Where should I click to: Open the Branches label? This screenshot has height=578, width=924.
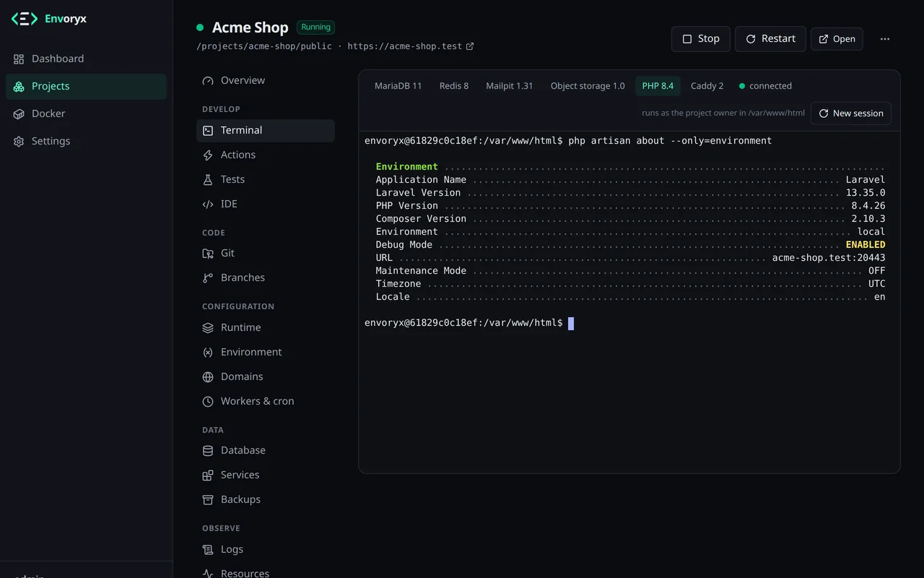[x=243, y=277]
